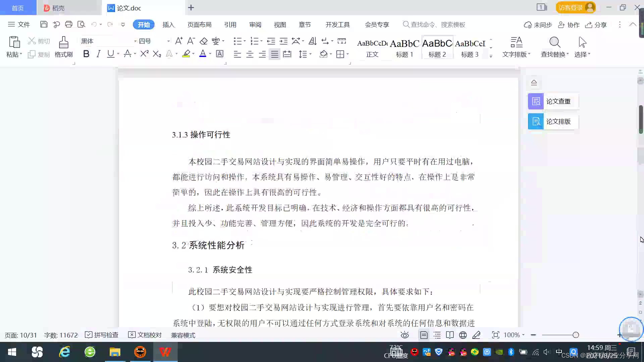This screenshot has width=644, height=362.
Task: Open the 插入 ribbon tab
Action: [x=168, y=24]
